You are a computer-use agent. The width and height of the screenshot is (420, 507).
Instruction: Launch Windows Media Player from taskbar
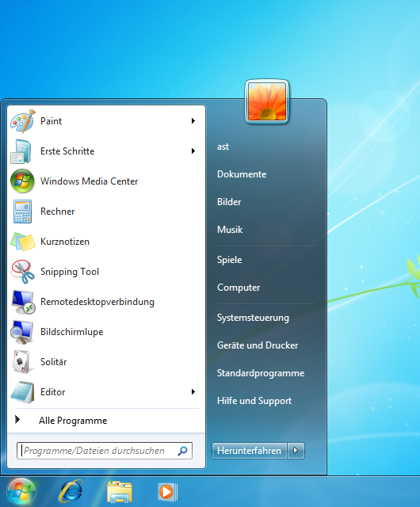pos(168,492)
